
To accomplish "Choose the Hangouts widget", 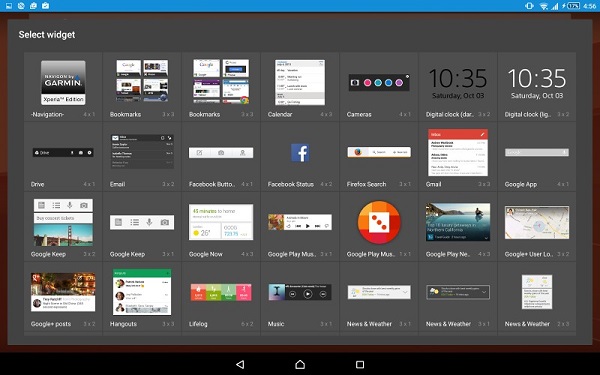I will point(142,292).
